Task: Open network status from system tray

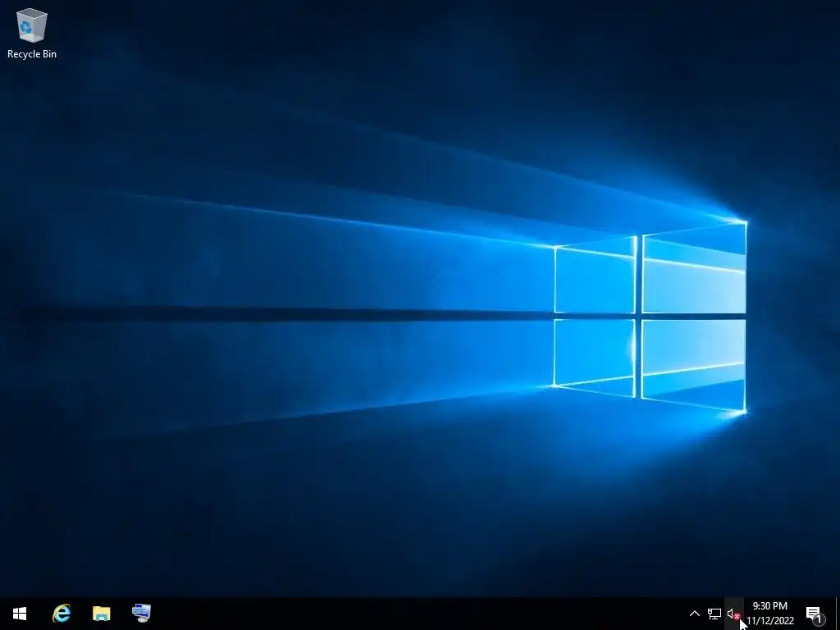Action: (714, 614)
